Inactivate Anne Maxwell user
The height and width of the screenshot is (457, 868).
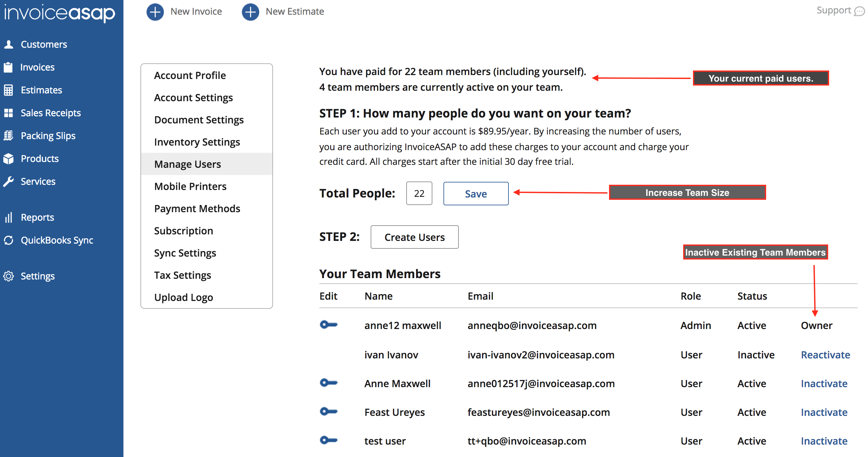(824, 384)
